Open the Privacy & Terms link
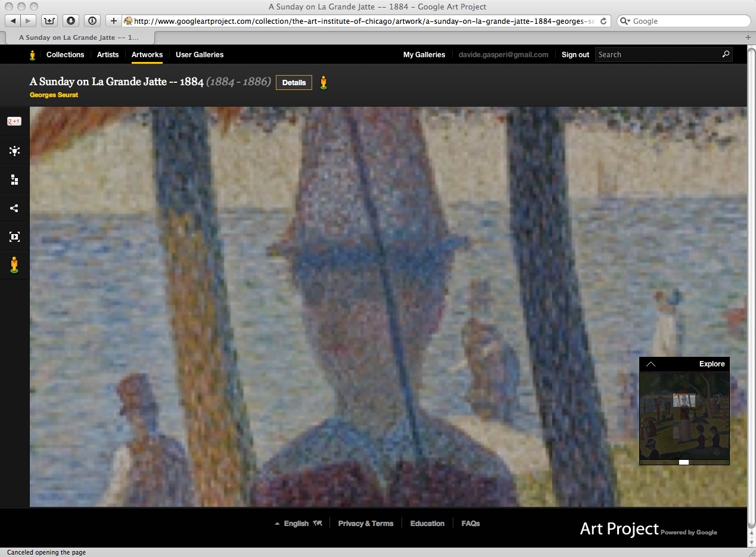The image size is (756, 557). pos(366,524)
